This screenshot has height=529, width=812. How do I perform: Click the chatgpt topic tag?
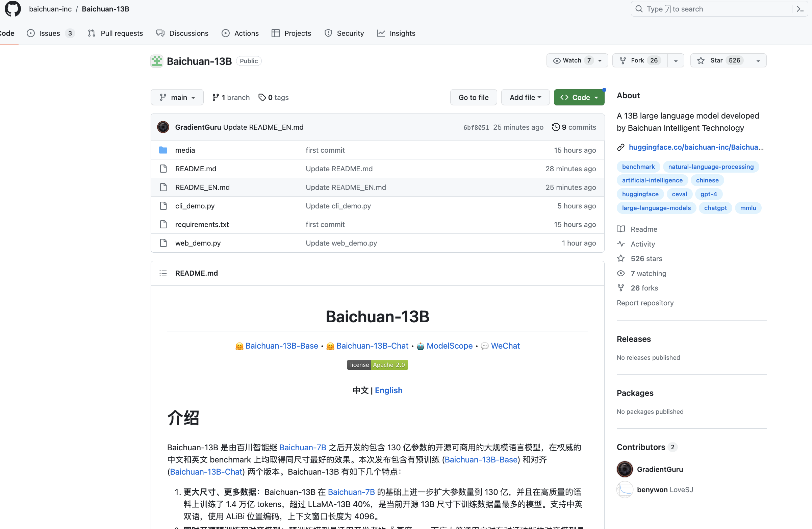click(x=715, y=208)
